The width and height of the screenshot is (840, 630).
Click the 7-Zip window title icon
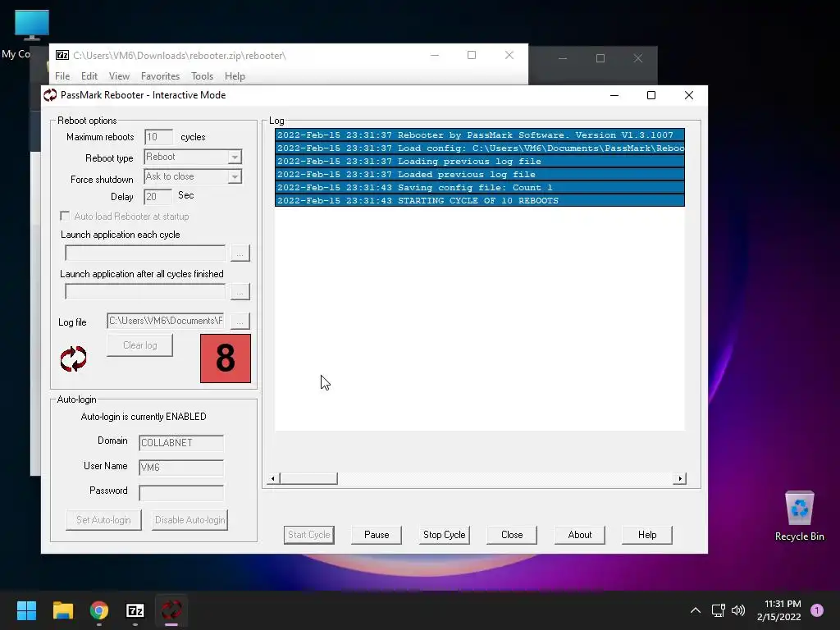click(x=62, y=55)
